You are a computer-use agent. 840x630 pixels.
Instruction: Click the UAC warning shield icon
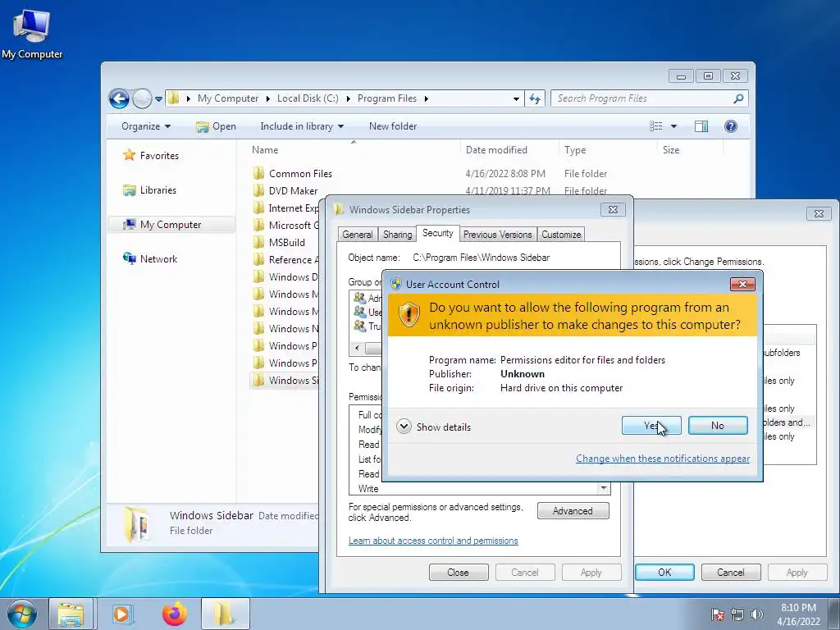tap(409, 314)
